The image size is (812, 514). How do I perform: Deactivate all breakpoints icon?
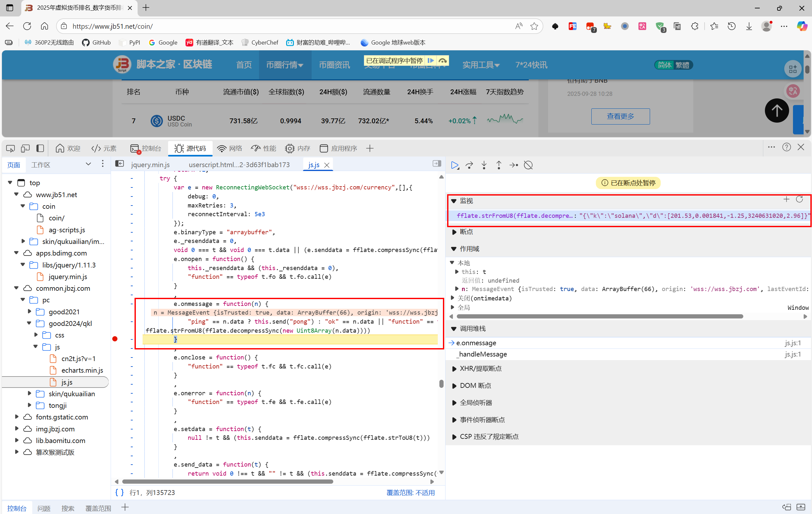point(528,165)
